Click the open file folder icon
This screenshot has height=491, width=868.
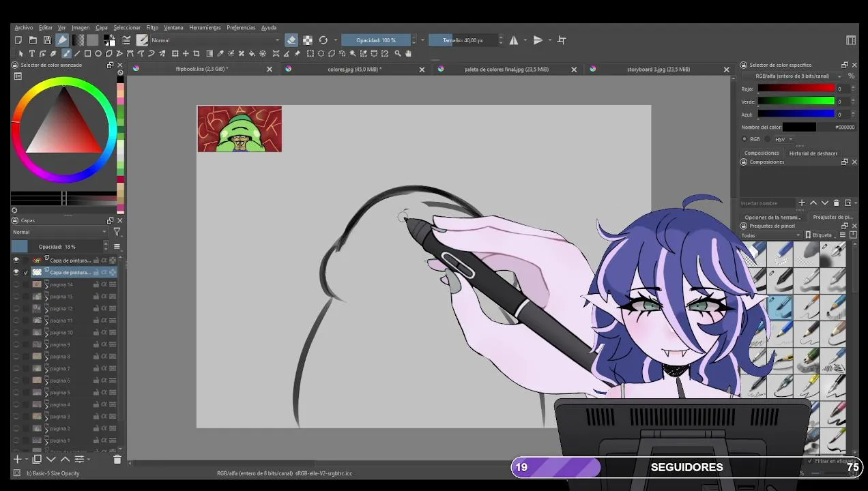[33, 40]
